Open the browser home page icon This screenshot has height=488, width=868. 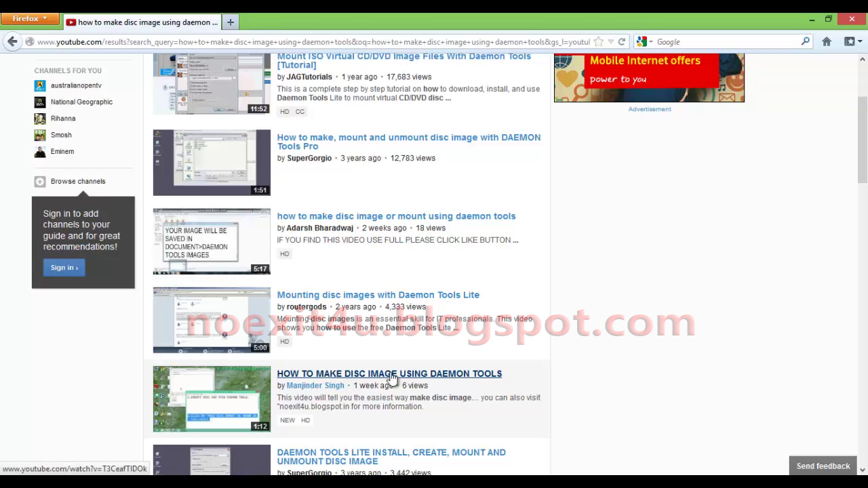click(x=827, y=41)
